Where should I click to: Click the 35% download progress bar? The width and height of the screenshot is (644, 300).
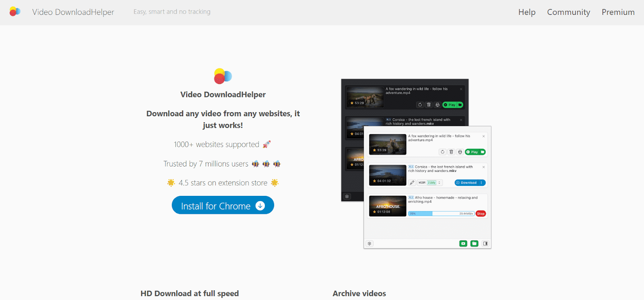coord(441,214)
